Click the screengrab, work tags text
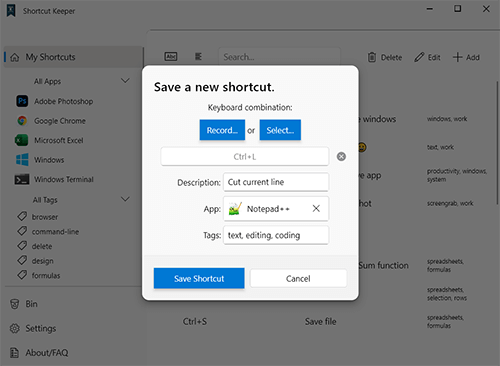This screenshot has height=366, width=500. click(450, 203)
